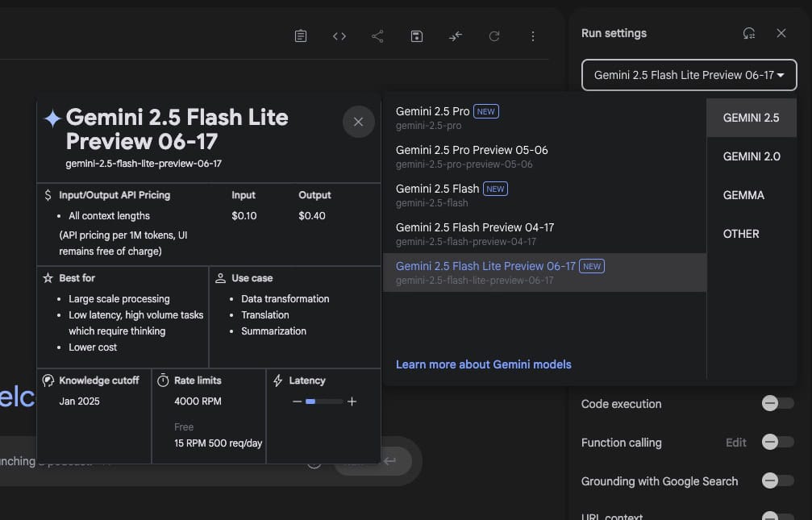
Task: Click the $0.40 output price value
Action: [312, 216]
